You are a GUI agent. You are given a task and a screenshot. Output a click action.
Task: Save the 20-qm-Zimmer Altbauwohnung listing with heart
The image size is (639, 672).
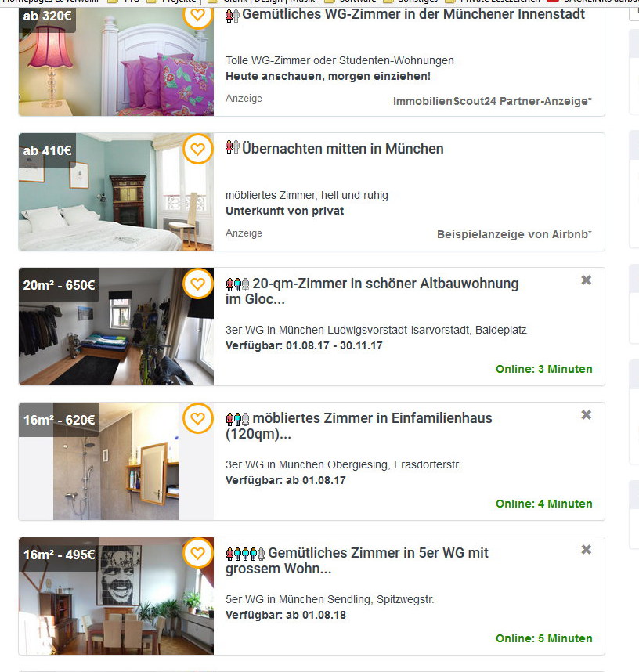(x=197, y=284)
